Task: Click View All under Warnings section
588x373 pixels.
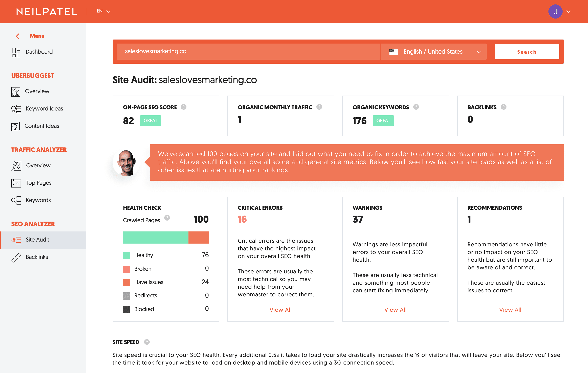Action: point(395,310)
